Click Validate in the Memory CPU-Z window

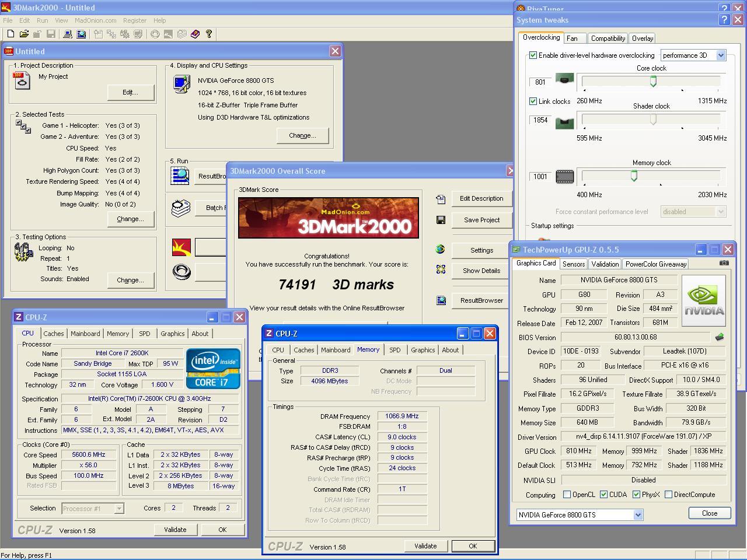tap(425, 546)
